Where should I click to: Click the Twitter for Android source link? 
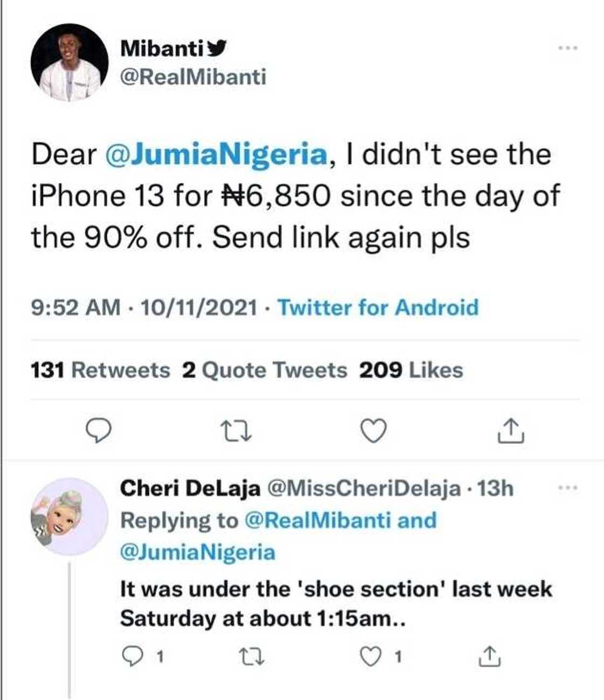coord(378,307)
